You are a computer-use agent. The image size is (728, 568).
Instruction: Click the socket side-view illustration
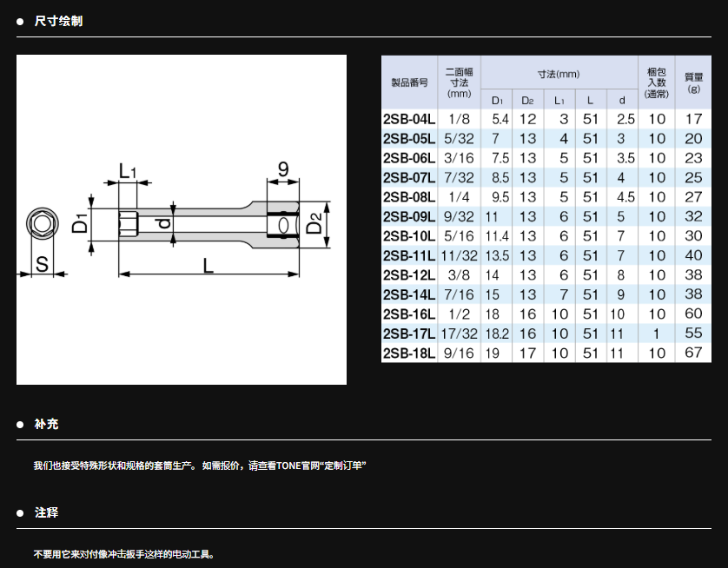coord(208,225)
